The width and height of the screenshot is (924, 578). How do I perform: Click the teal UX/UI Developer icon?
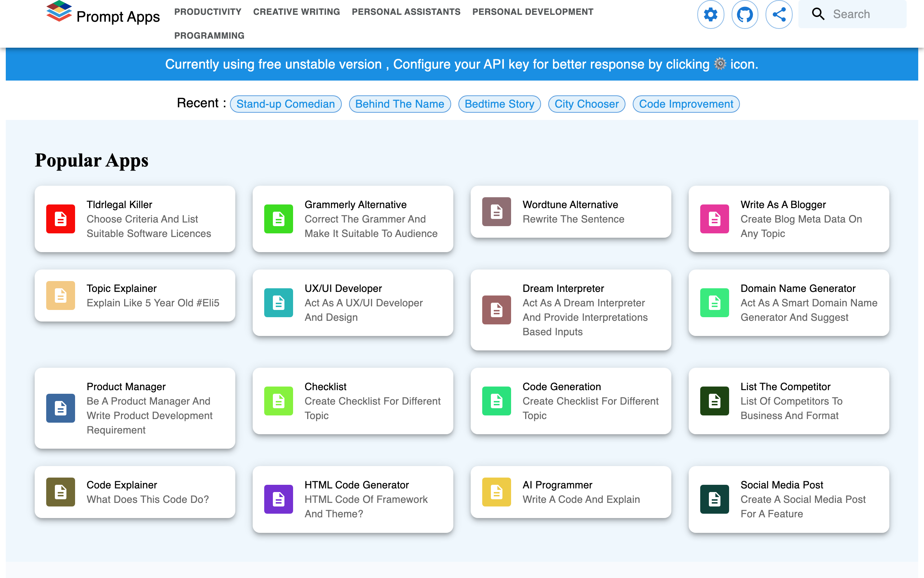coord(278,302)
